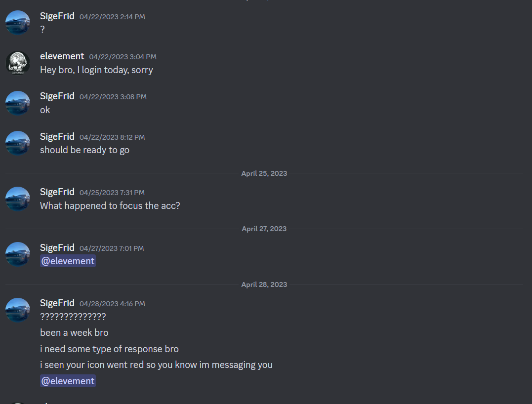Screen dimensions: 532x404
Task: Click SigeFrid's avatar on the April 28 message
Action: point(18,310)
